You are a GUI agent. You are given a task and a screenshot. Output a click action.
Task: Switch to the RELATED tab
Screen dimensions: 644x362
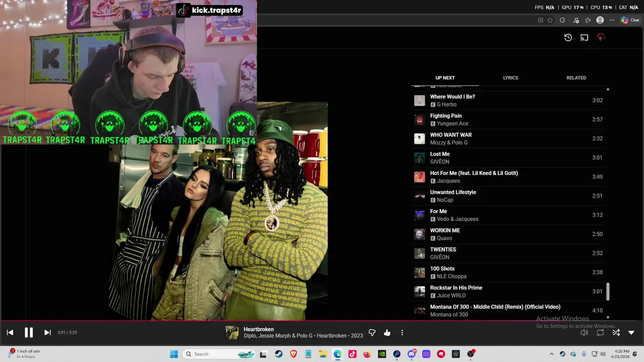[576, 78]
